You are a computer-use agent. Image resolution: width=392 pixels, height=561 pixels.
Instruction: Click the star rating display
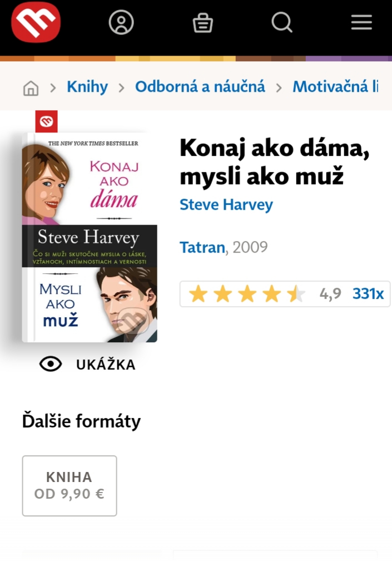click(247, 294)
